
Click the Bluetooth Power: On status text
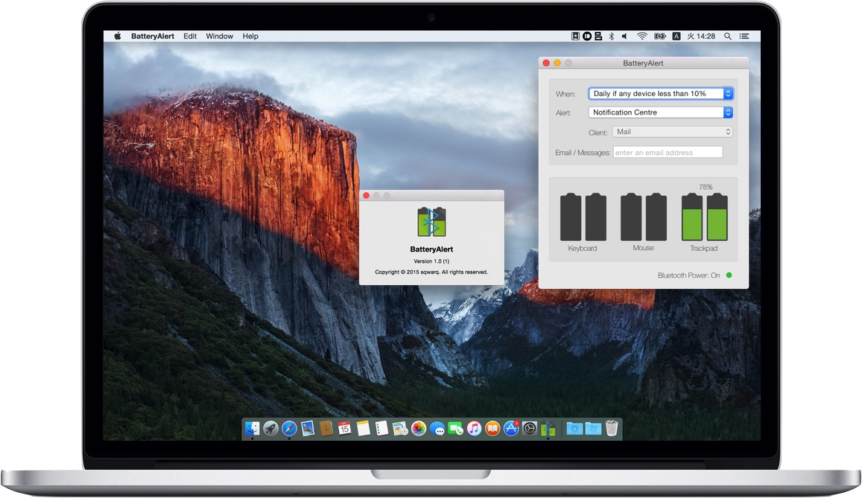[688, 275]
